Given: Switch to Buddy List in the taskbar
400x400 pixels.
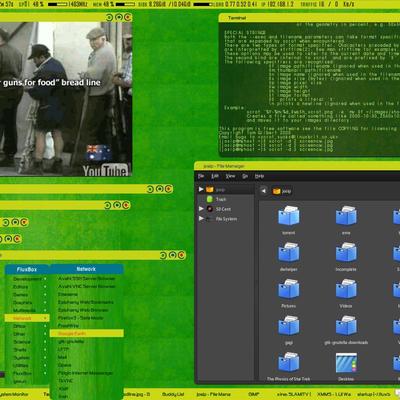Looking at the screenshot, I should (173, 394).
